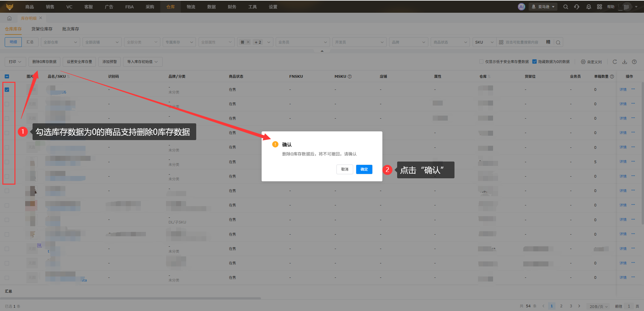The height and width of the screenshot is (311, 644).
Task: Click the 单箱数量 help icon
Action: 612,76
